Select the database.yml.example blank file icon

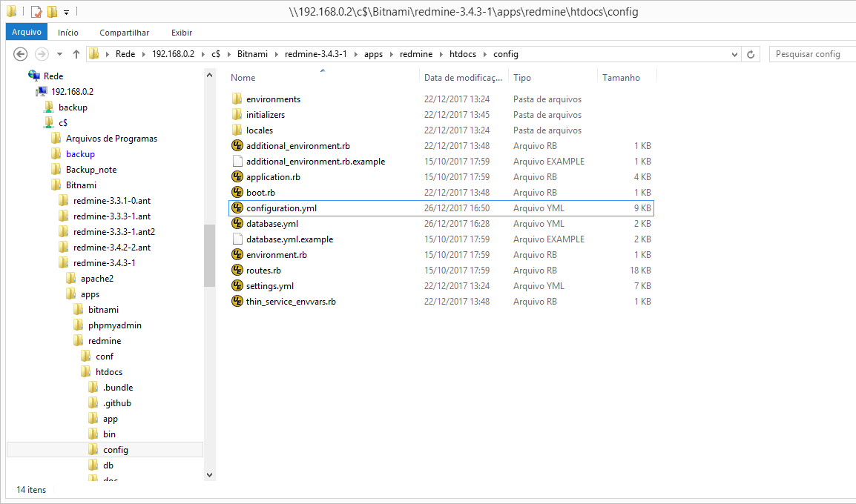[x=237, y=239]
